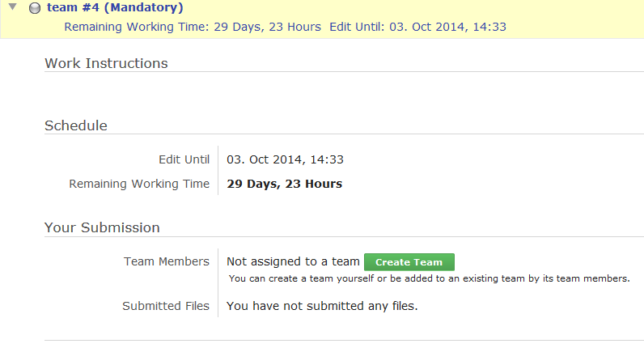644x348 pixels.
Task: Click the Remaining Working Time label in Schedule
Action: (139, 184)
